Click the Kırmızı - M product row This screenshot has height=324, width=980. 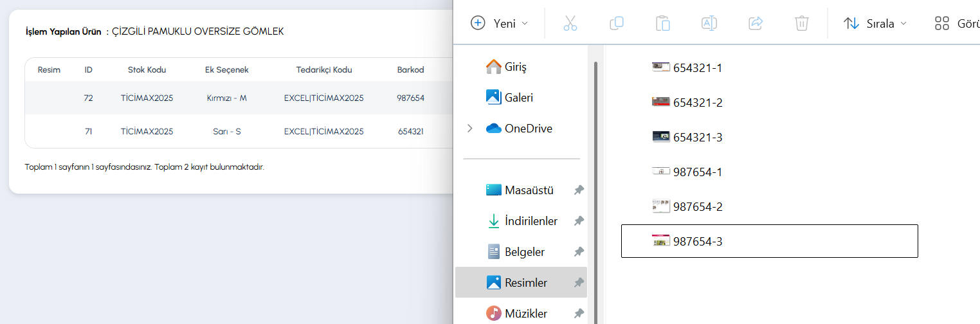click(x=238, y=98)
